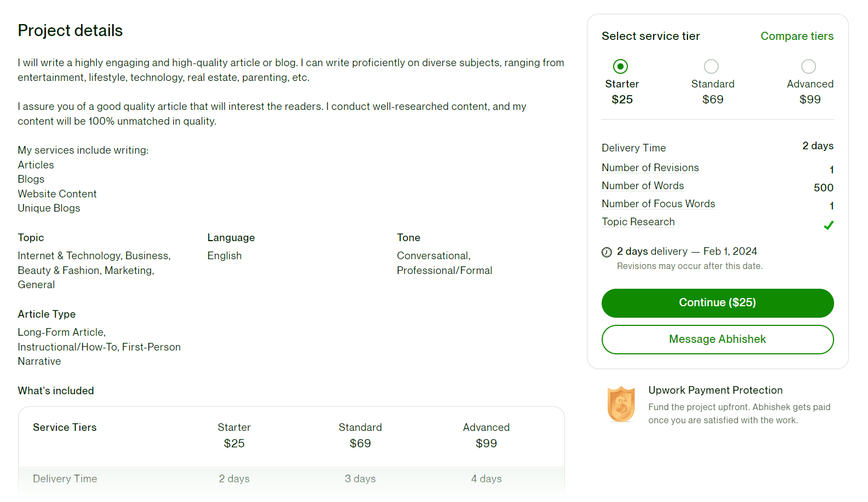This screenshot has height=502, width=868.
Task: Click the Message Abhishek button
Action: pyautogui.click(x=718, y=340)
